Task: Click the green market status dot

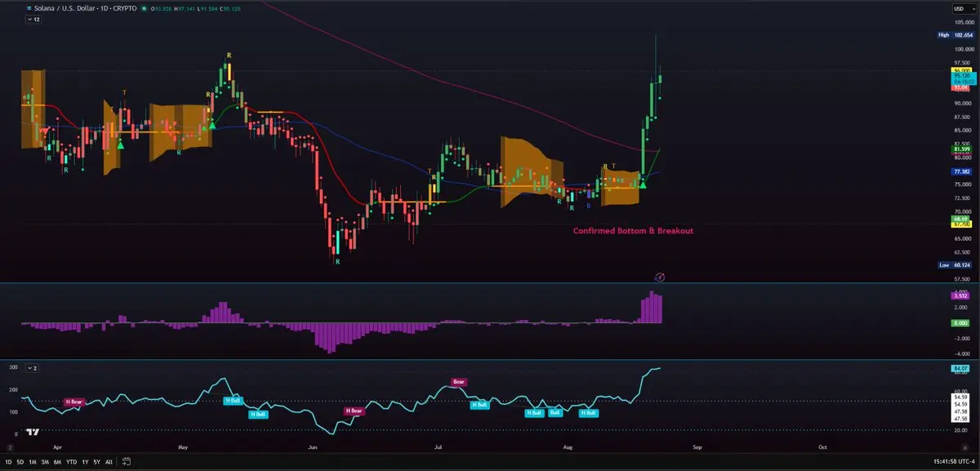Action: pos(144,8)
